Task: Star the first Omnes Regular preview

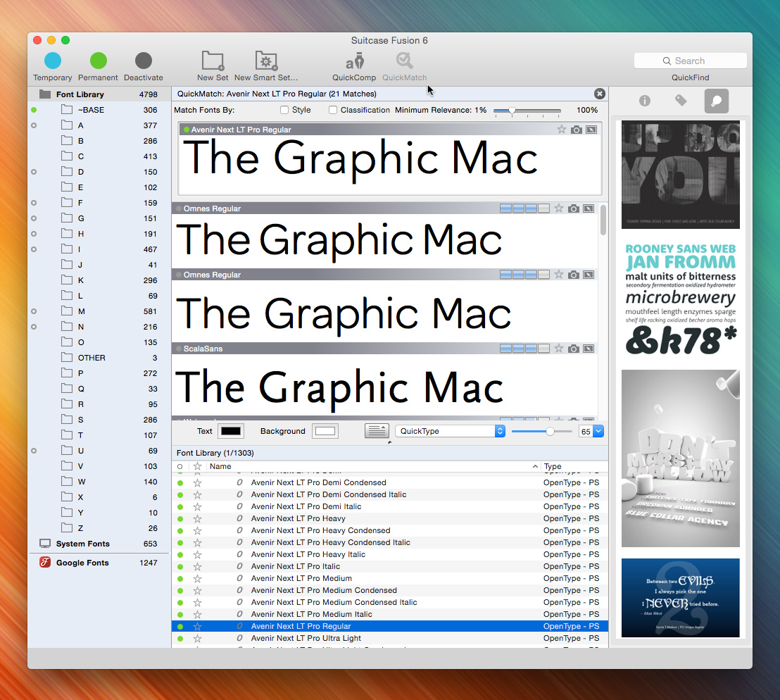Action: coord(559,208)
